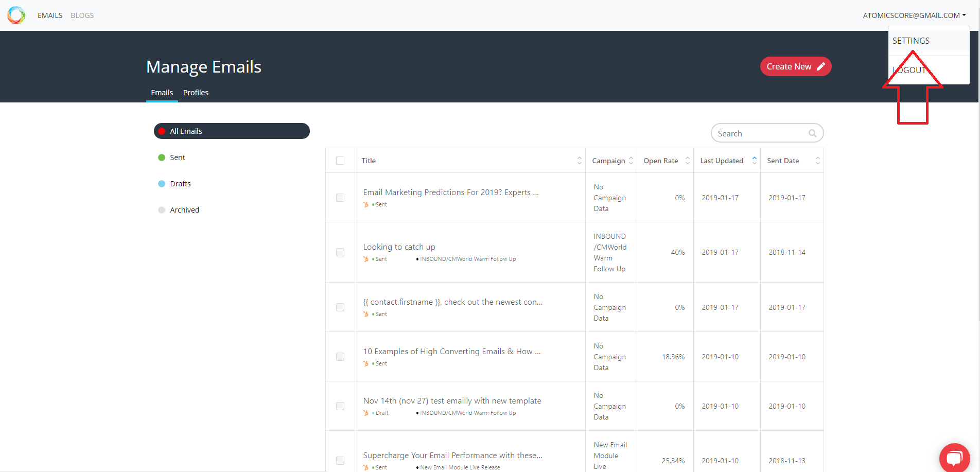Sort by the Campaign column
980x472 pixels.
[x=631, y=161]
